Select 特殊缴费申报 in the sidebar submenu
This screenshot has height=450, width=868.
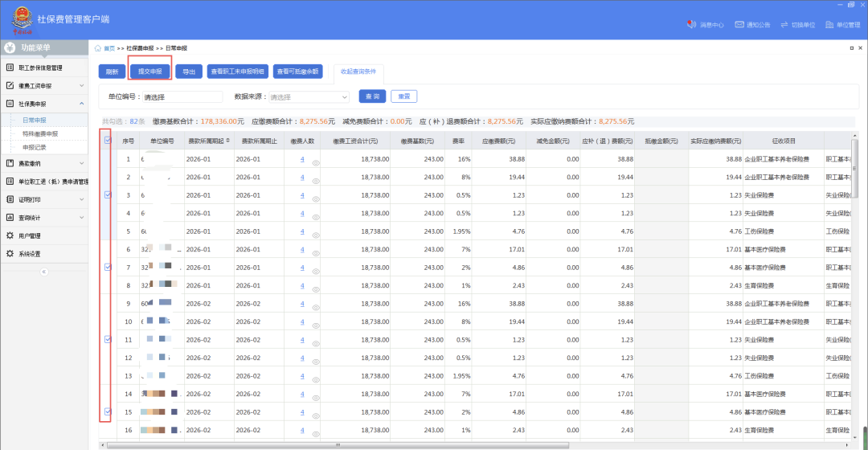coord(40,134)
